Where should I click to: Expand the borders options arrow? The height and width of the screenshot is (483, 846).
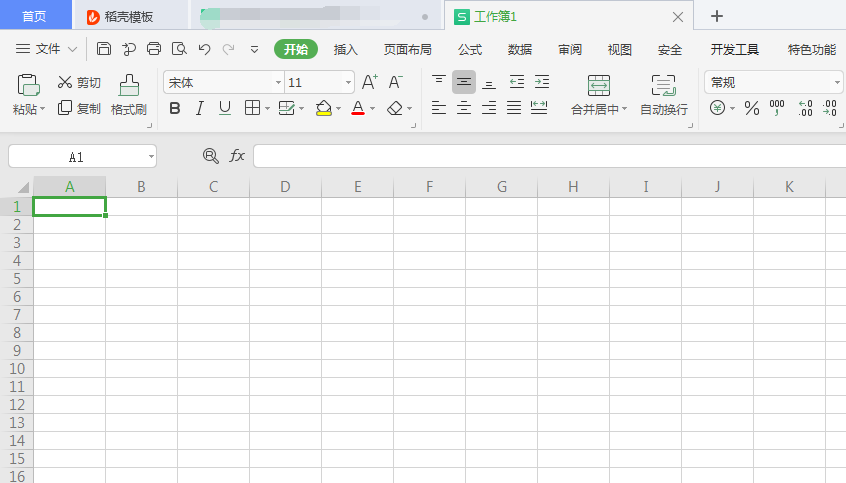pos(267,108)
